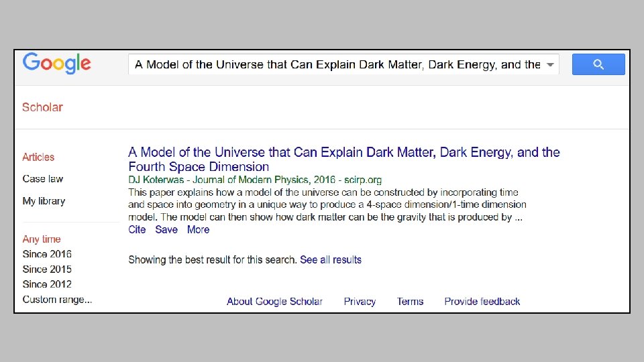Switch to Case law
Viewport: 644px width, 362px height.
[x=43, y=179]
